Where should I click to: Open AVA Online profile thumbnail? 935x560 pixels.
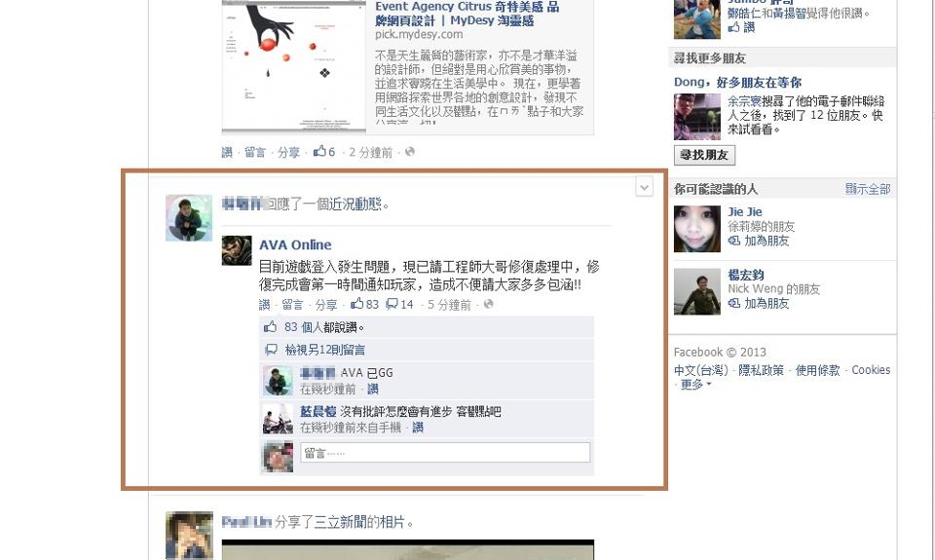237,250
